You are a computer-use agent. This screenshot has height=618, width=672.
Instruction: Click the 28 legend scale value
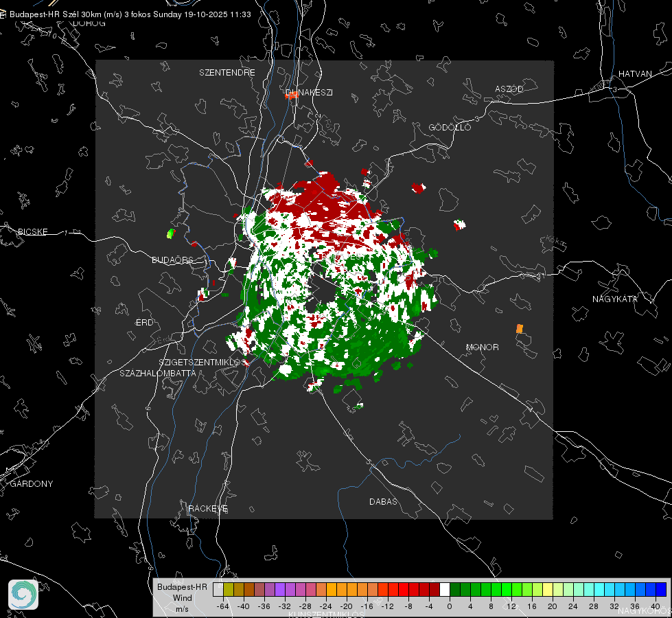pyautogui.click(x=594, y=606)
